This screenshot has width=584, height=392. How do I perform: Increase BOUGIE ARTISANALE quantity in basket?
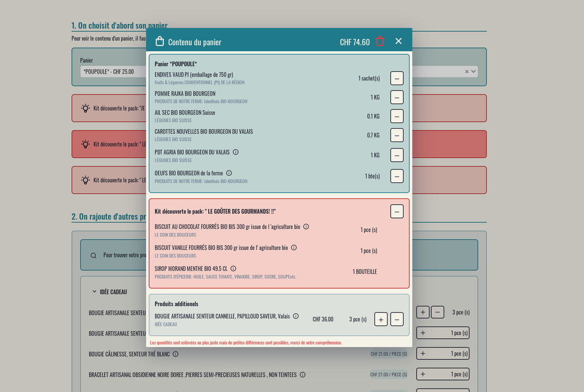tap(381, 319)
